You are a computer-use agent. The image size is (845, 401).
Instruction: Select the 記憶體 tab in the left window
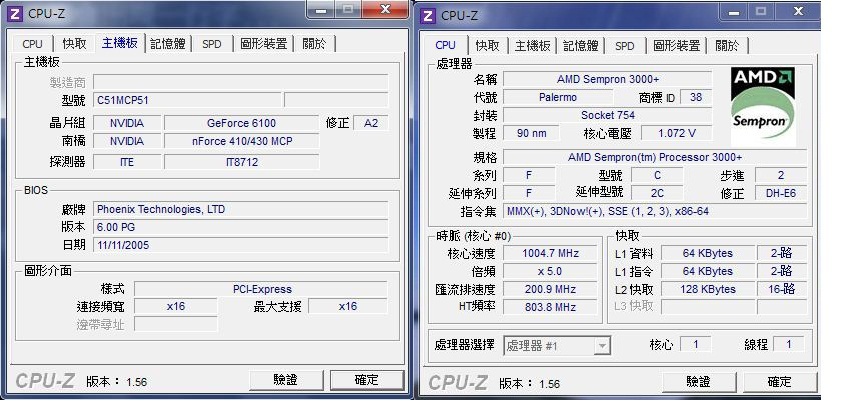tap(167, 44)
